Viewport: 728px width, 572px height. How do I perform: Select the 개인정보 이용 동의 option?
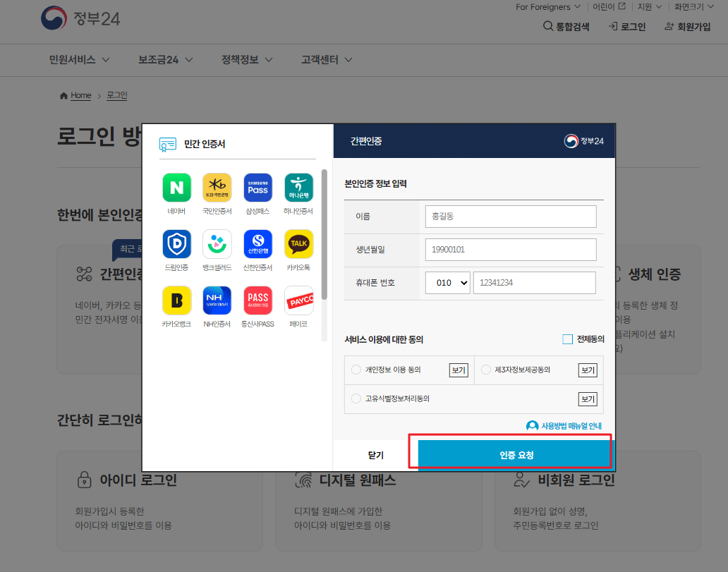coord(356,370)
